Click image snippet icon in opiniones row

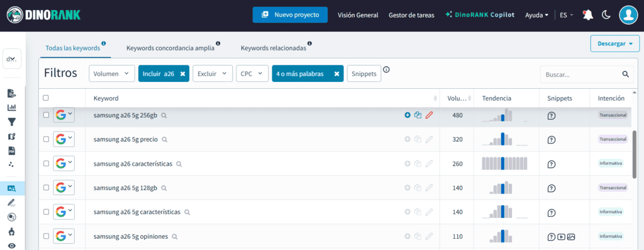(571, 236)
